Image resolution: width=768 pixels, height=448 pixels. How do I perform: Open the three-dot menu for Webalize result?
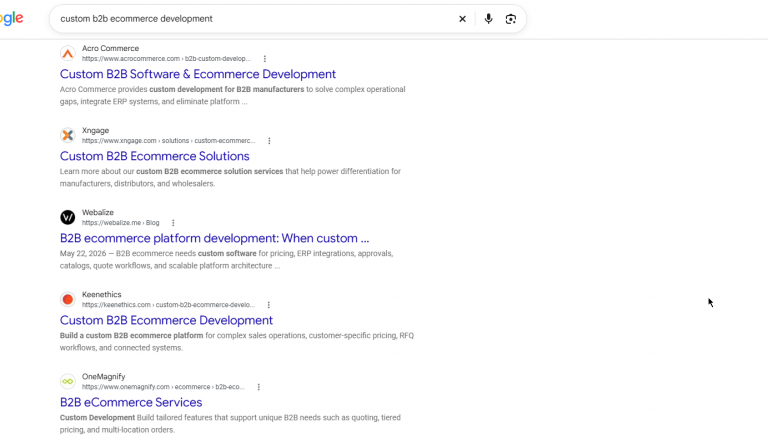point(173,223)
